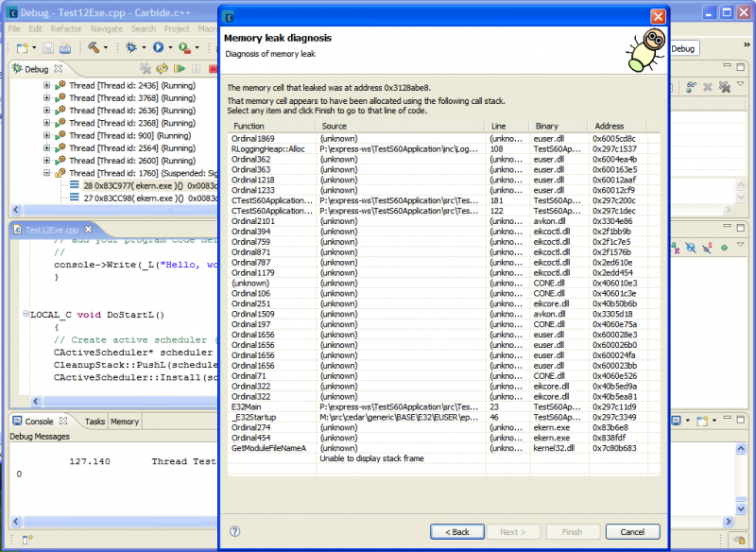The height and width of the screenshot is (552, 756).
Task: Switch to the Tasks tab
Action: [x=94, y=422]
